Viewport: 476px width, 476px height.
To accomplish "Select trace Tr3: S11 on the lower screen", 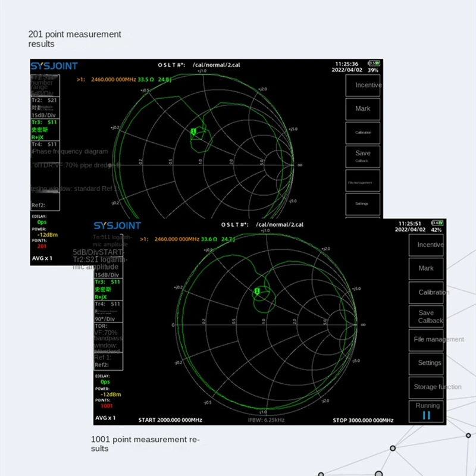I will tap(108, 289).
